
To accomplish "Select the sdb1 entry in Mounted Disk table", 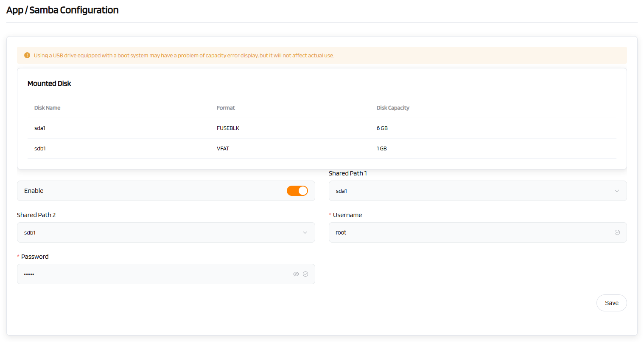I will coord(40,149).
